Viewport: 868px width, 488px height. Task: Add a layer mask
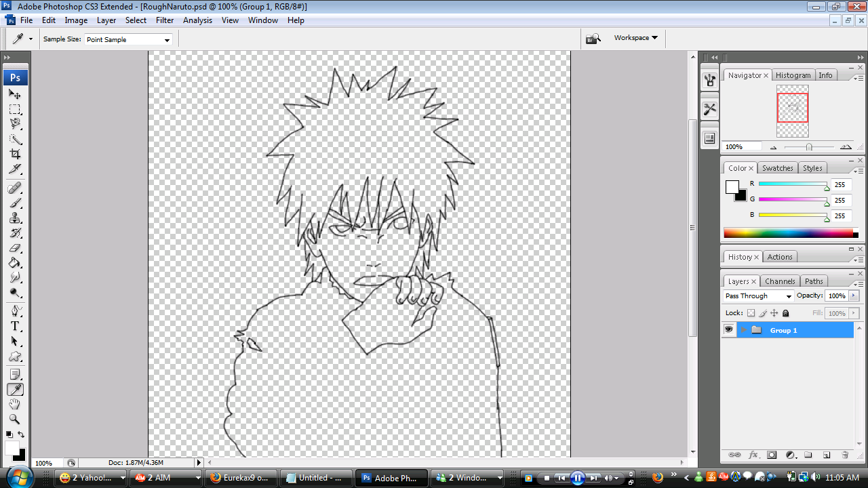[x=772, y=455]
